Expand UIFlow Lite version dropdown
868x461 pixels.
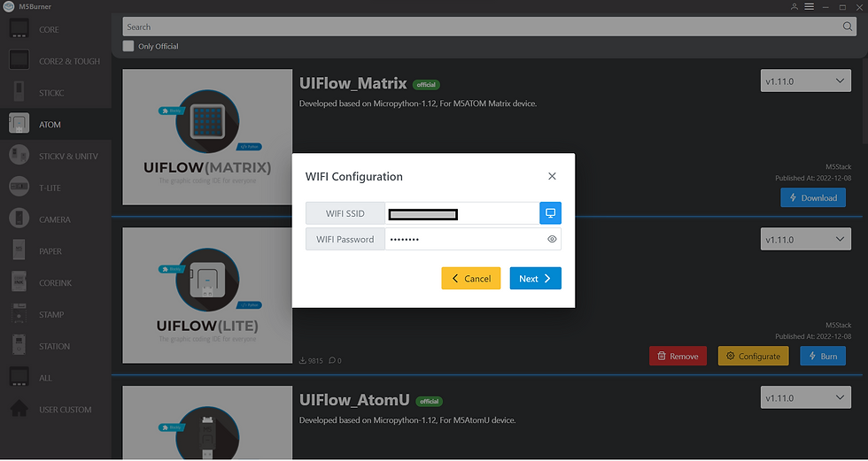805,239
